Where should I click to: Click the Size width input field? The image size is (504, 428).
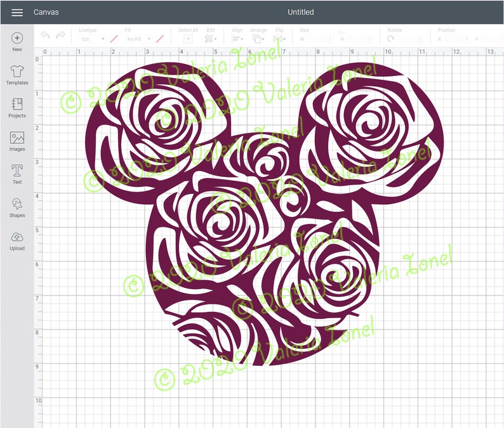320,39
